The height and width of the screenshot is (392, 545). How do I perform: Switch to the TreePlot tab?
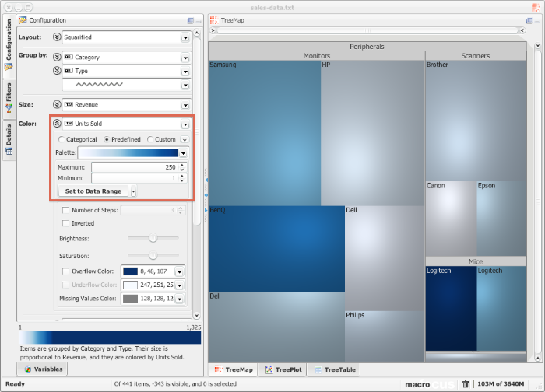(283, 369)
